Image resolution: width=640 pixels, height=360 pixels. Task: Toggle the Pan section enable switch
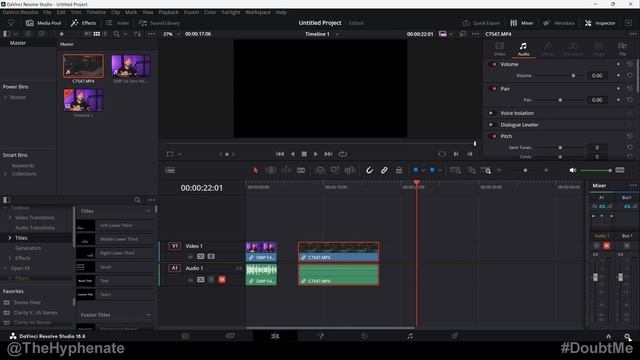(493, 89)
